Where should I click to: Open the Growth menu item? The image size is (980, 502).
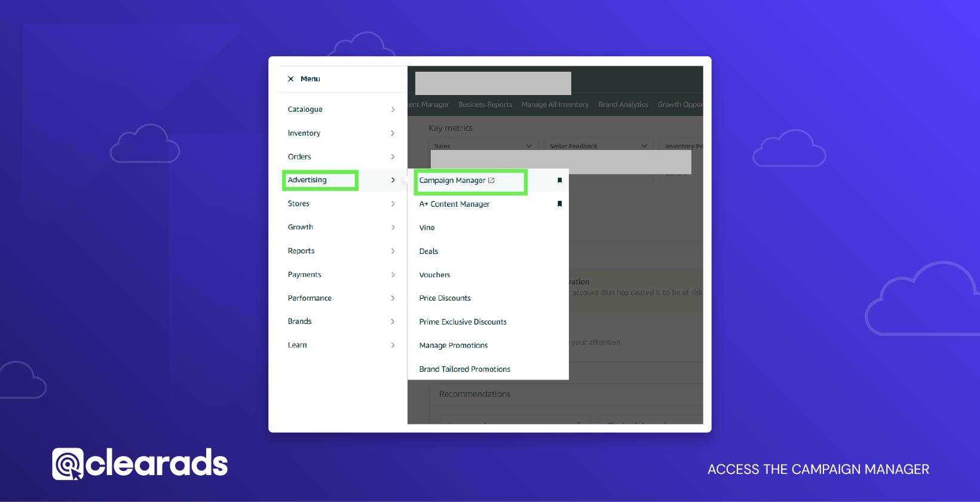(300, 227)
